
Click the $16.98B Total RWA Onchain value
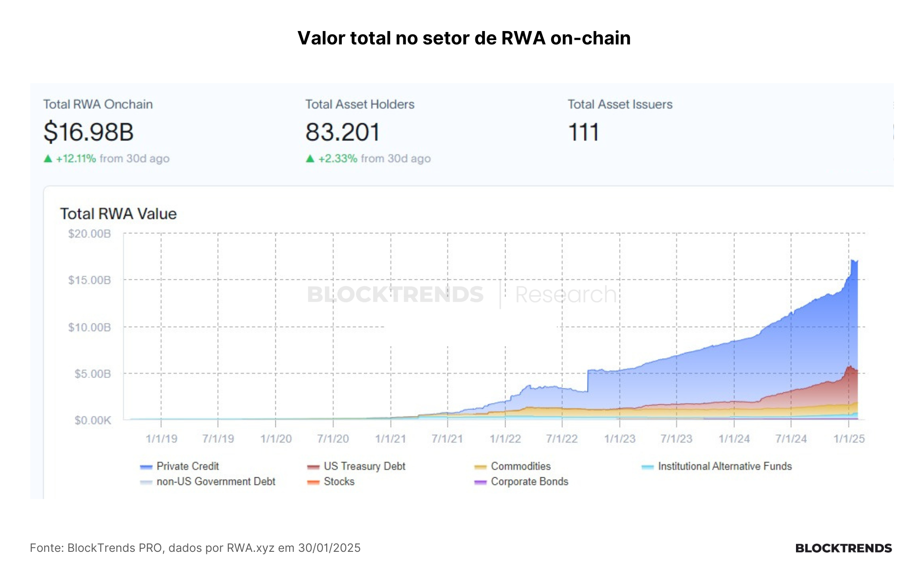88,132
